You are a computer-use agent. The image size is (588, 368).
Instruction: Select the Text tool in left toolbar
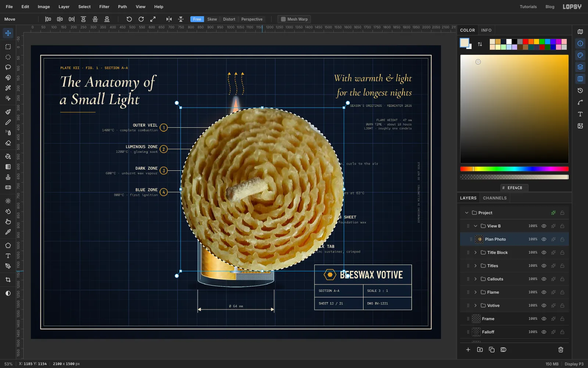[8, 256]
